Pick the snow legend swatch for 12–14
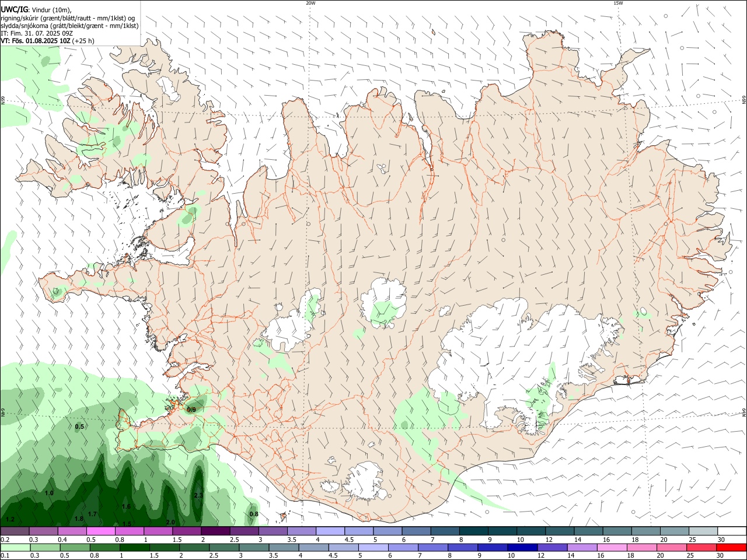This screenshot has width=747, height=560. pos(559,531)
